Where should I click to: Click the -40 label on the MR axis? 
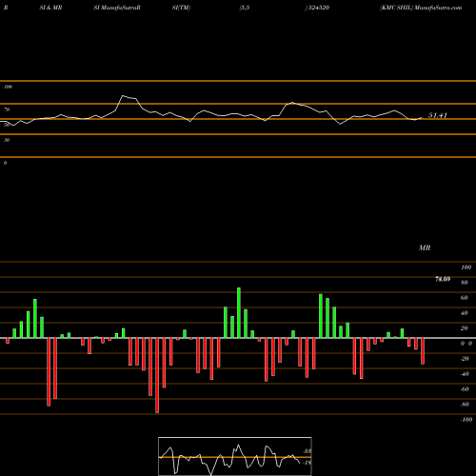[x=465, y=374]
